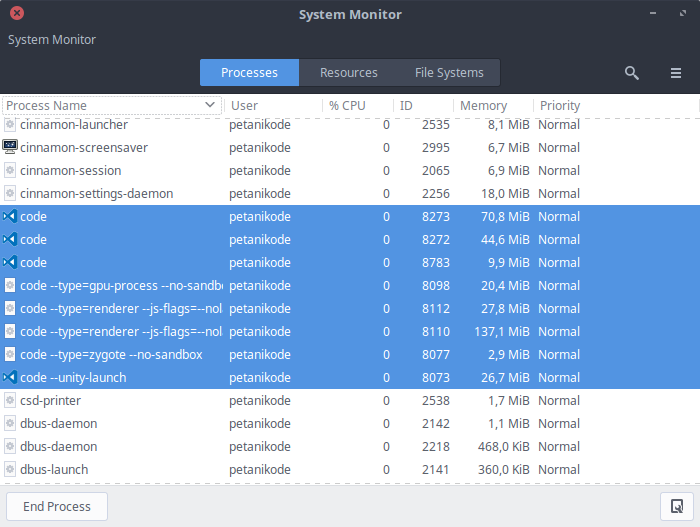Click process ID 8110 cell
This screenshot has width=700, height=527.
click(x=436, y=331)
